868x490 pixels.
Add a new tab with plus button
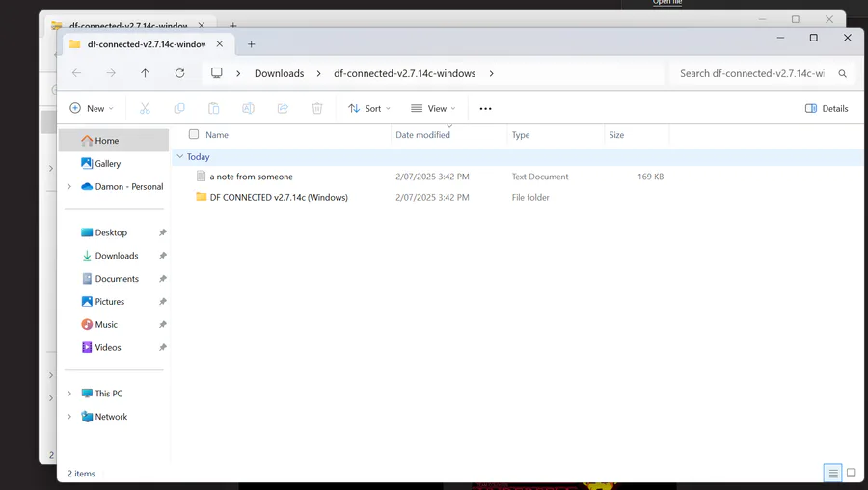252,44
